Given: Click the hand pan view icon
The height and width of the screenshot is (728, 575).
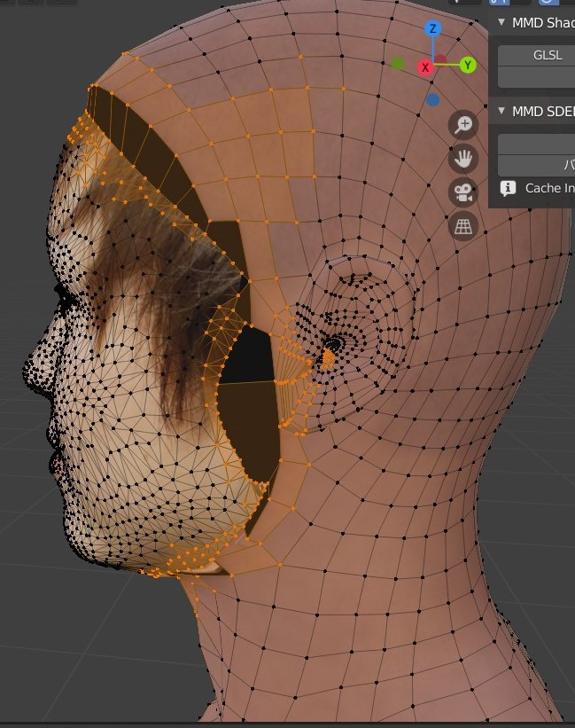Looking at the screenshot, I should click(463, 159).
